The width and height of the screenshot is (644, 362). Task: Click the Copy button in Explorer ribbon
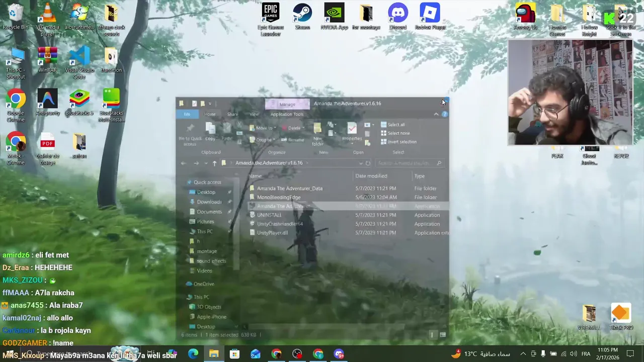click(210, 132)
